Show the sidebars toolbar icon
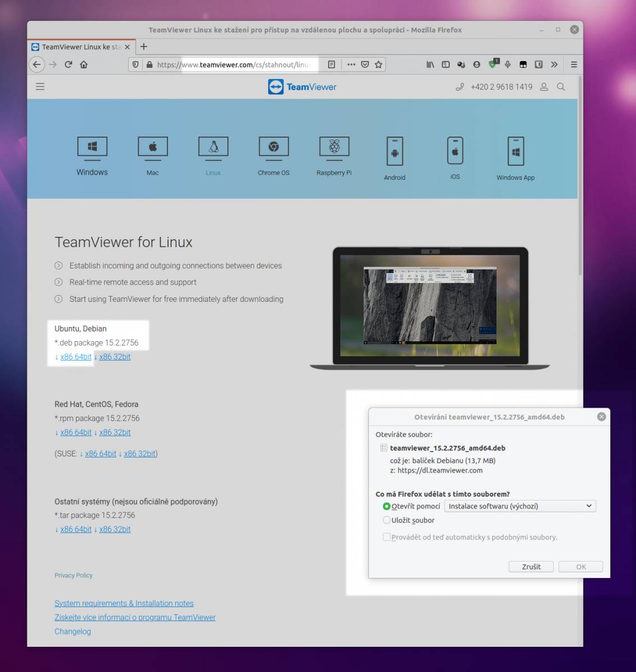 (x=446, y=64)
